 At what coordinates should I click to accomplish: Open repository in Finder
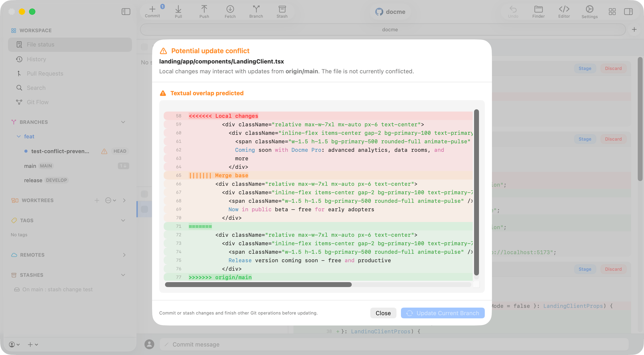[538, 12]
